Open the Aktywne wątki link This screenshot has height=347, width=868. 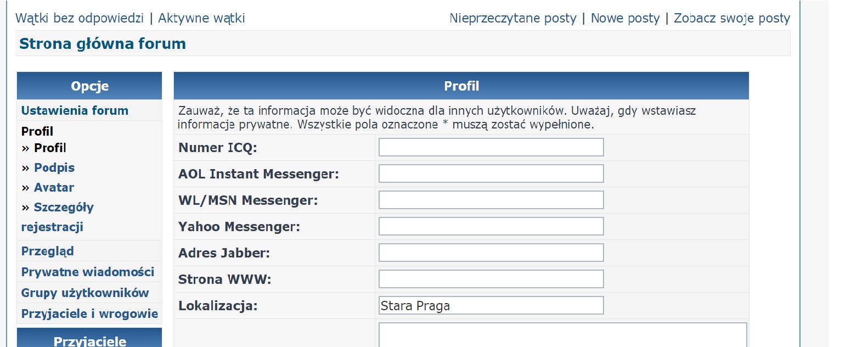[201, 18]
